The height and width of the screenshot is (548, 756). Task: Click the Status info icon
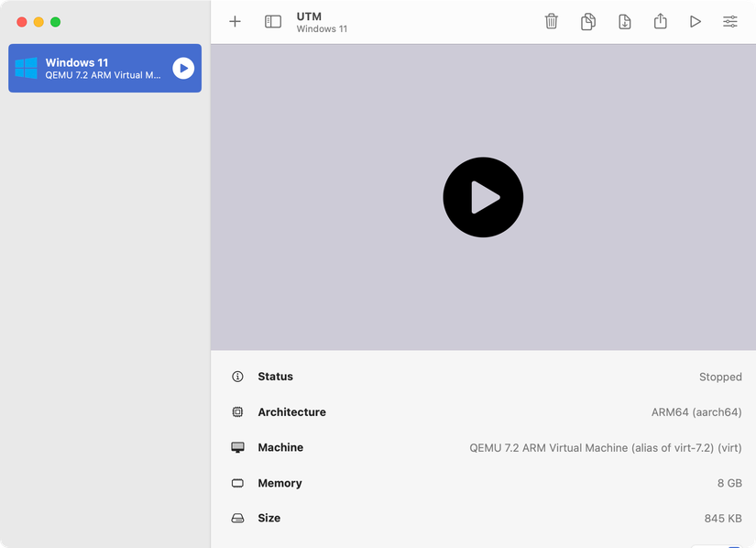pos(238,377)
